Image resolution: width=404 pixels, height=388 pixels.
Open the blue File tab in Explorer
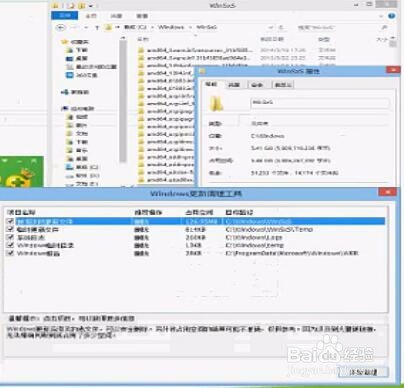click(64, 16)
